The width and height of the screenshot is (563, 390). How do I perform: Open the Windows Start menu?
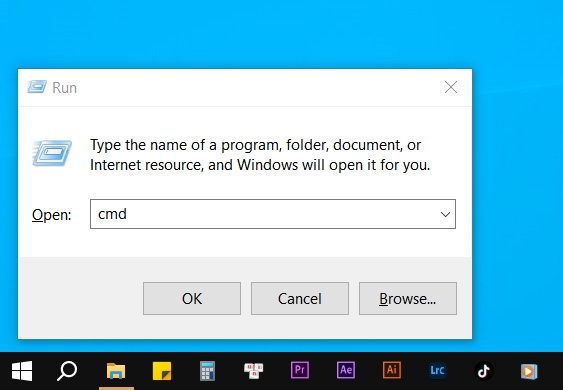pyautogui.click(x=22, y=371)
